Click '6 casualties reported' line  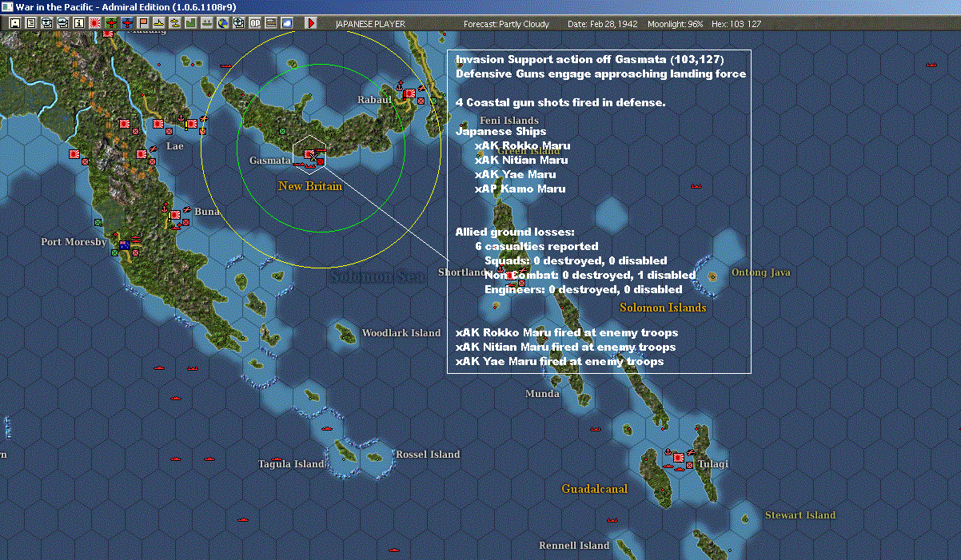(x=536, y=246)
